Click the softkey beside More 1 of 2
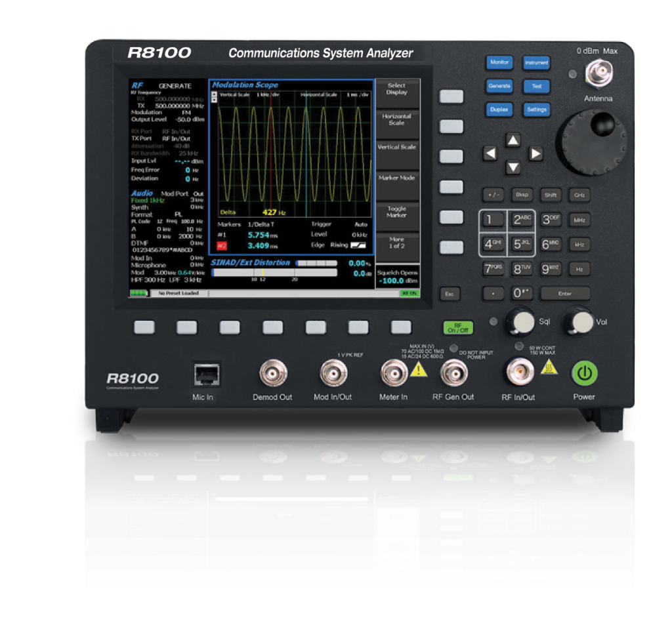 coord(451,247)
